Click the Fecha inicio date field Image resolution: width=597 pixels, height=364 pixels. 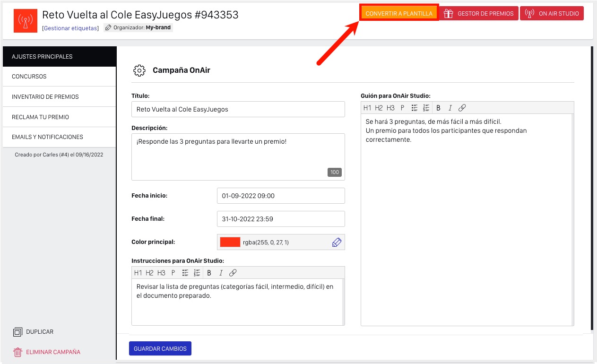point(281,196)
